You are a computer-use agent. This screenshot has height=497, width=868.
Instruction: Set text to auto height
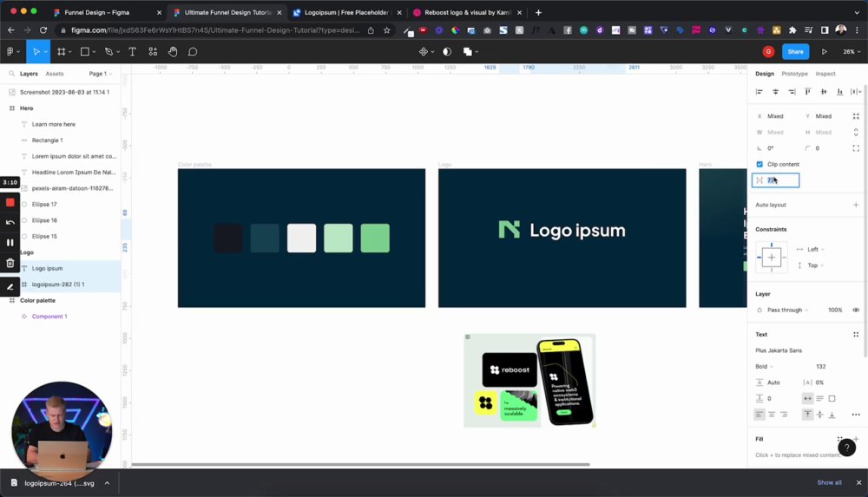[820, 398]
